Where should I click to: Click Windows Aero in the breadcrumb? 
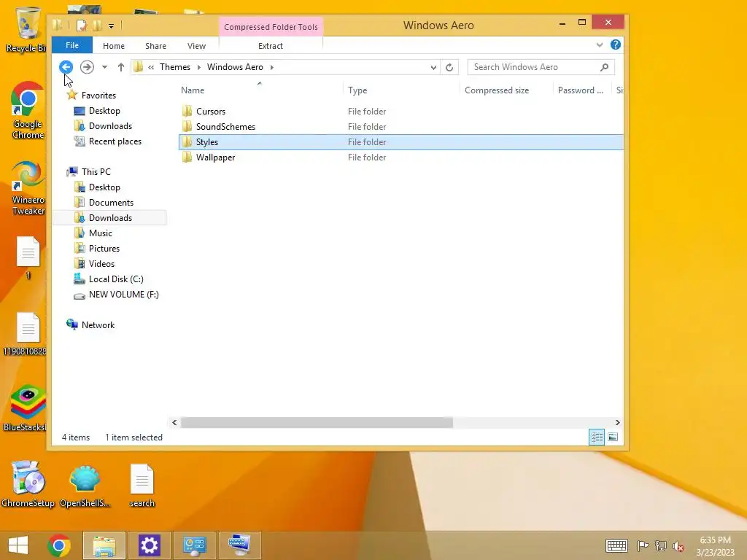[x=235, y=67]
